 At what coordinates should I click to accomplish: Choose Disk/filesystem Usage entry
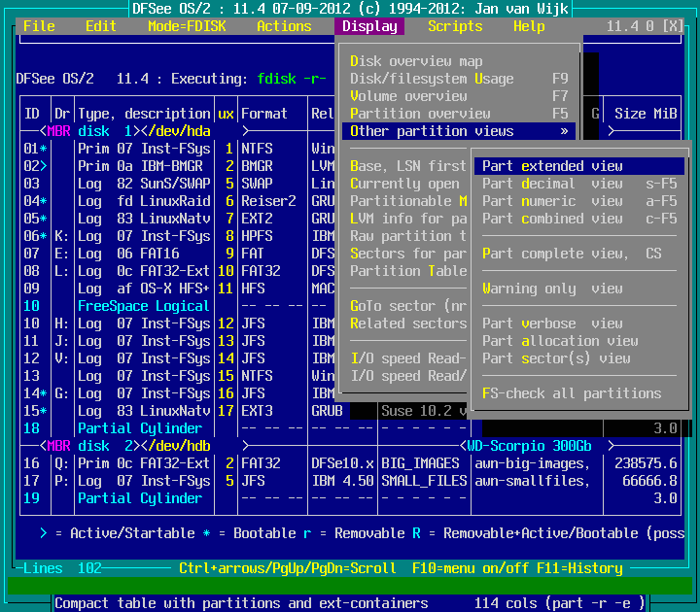click(x=432, y=79)
